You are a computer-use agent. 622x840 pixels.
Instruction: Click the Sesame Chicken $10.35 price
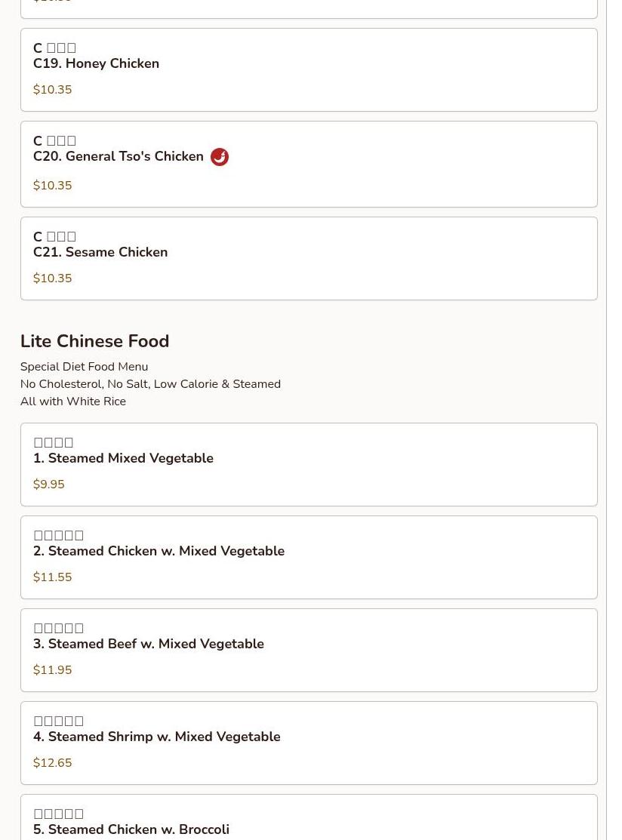(53, 278)
